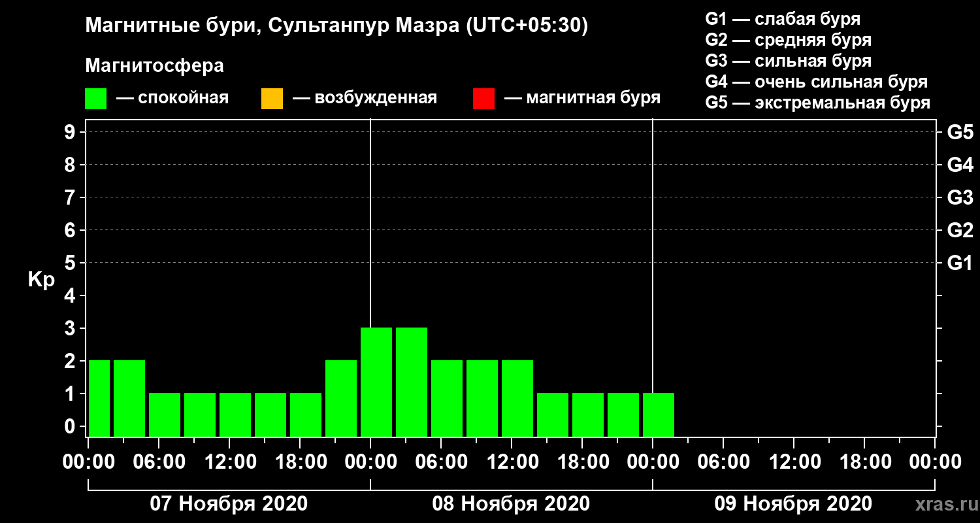Click the Kp 2 bar at 12:00 on 08 November
The height and width of the screenshot is (523, 980).
pos(517,398)
